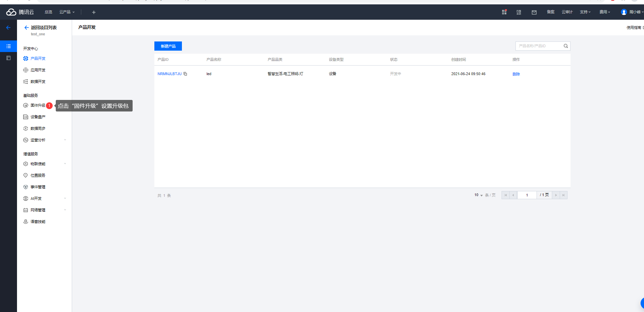Image resolution: width=644 pixels, height=312 pixels.
Task: Open the 总览 overview page
Action: pos(48,12)
